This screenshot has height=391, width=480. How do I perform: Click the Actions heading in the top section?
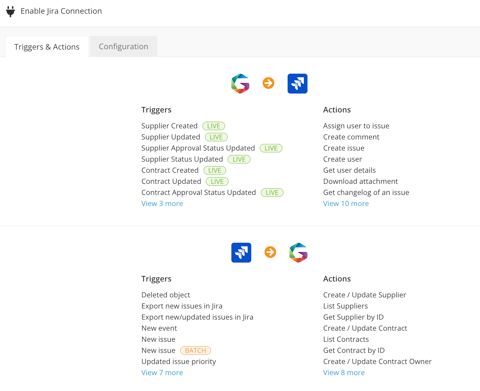click(337, 110)
